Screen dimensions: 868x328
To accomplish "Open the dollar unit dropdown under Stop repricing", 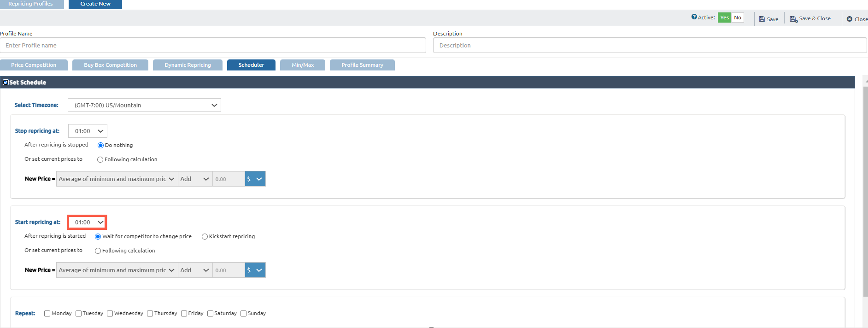I will (255, 179).
